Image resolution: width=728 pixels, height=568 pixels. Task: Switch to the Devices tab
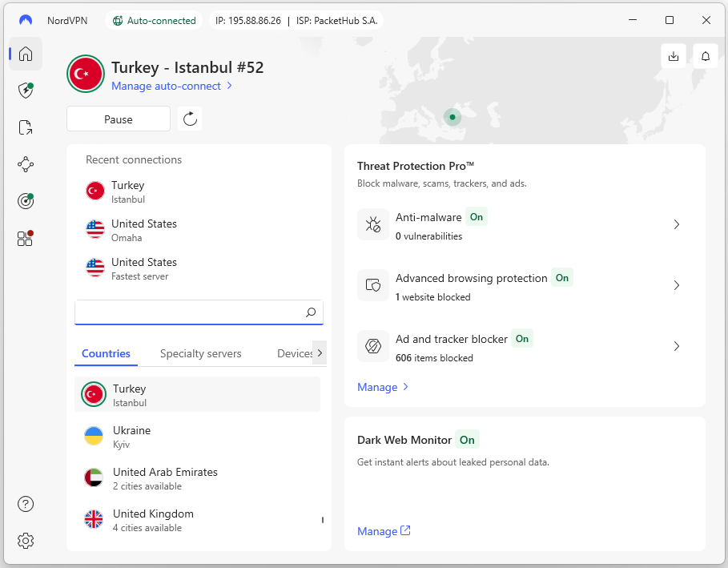(x=295, y=353)
